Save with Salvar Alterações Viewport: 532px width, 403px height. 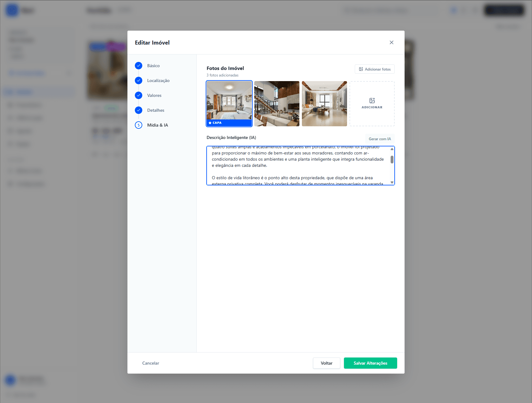click(370, 363)
